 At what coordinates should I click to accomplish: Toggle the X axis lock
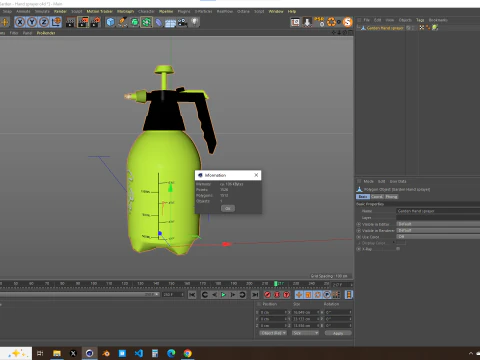pyautogui.click(x=20, y=22)
